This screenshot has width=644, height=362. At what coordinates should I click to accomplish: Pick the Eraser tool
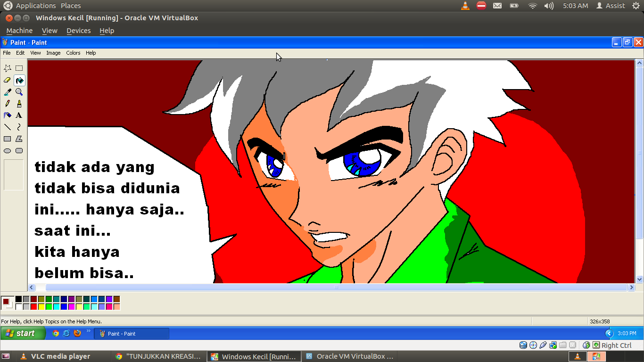[8, 80]
